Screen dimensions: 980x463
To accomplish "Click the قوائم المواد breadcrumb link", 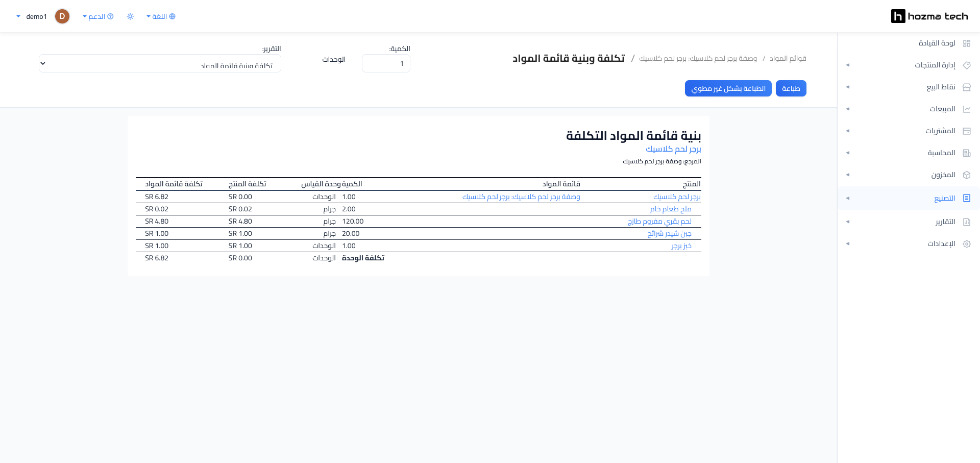I will (x=788, y=59).
